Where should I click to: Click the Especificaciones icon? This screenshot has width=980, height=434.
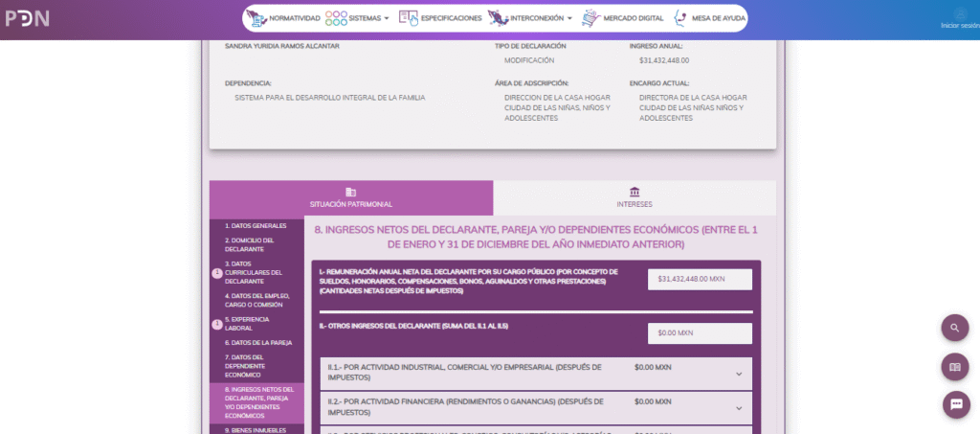coord(409,18)
